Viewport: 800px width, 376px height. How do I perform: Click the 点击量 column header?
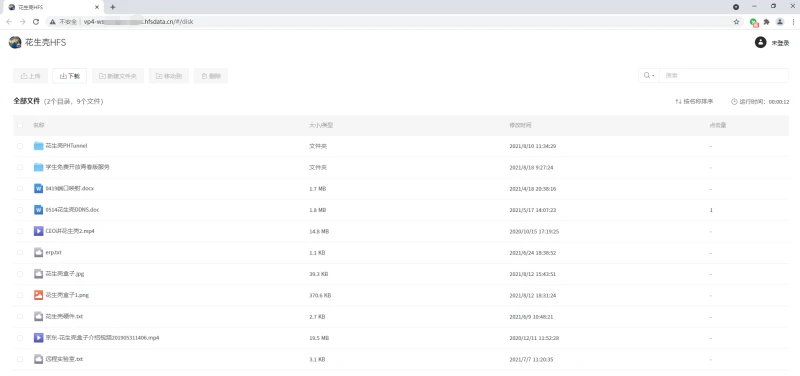[718, 125]
